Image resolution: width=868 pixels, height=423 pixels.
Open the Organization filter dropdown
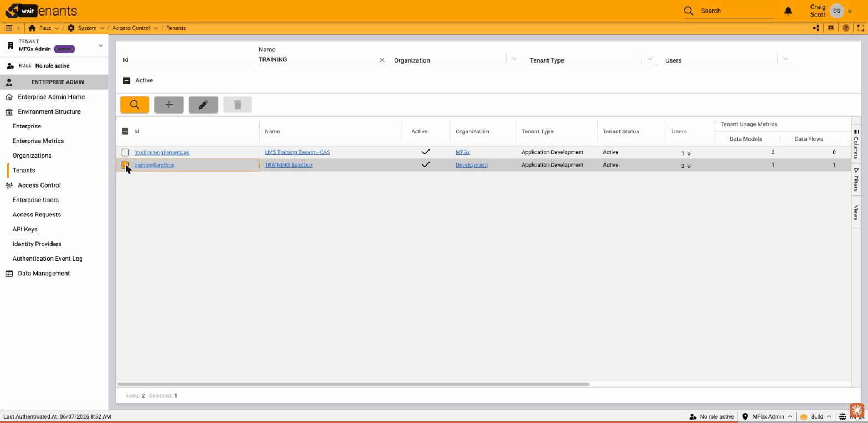pos(514,59)
